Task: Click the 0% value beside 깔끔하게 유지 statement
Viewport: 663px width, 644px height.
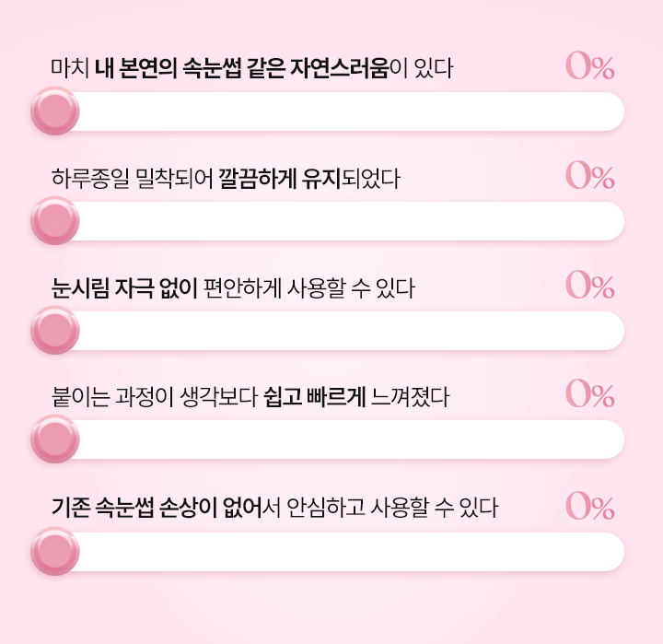Action: tap(590, 177)
